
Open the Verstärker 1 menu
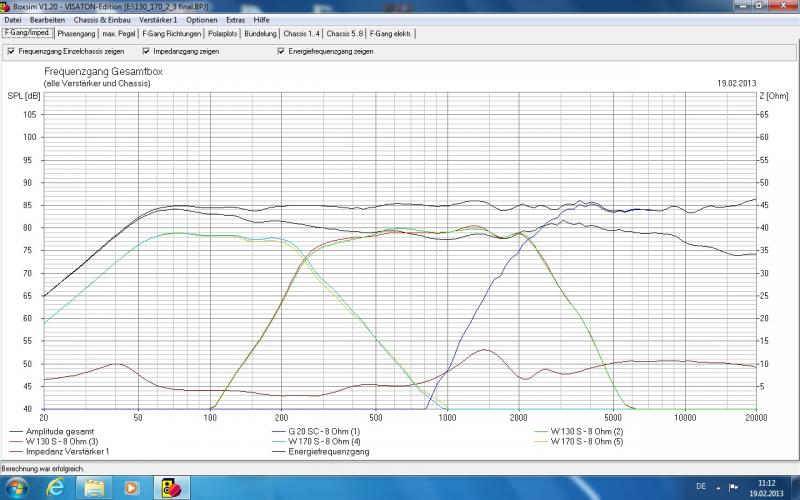[158, 19]
